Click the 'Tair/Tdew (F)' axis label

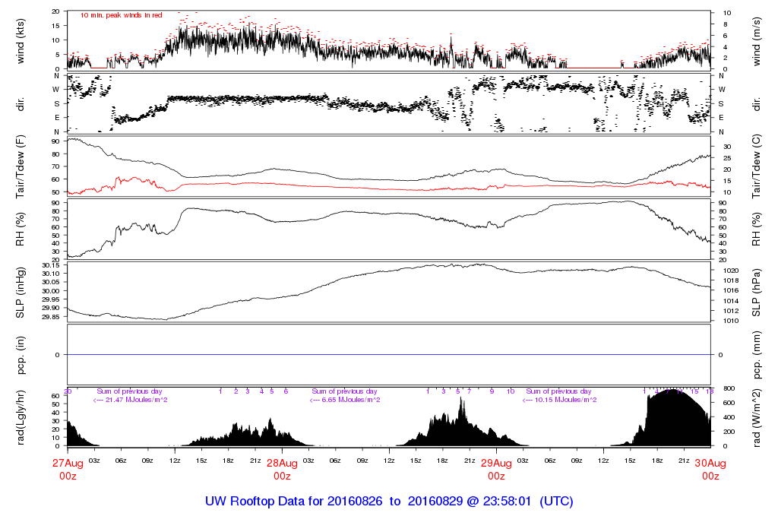pyautogui.click(x=21, y=166)
